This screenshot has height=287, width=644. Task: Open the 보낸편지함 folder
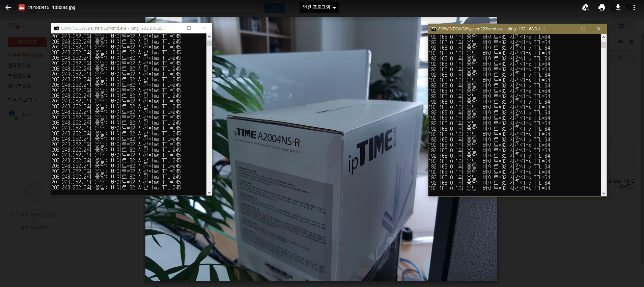20,76
